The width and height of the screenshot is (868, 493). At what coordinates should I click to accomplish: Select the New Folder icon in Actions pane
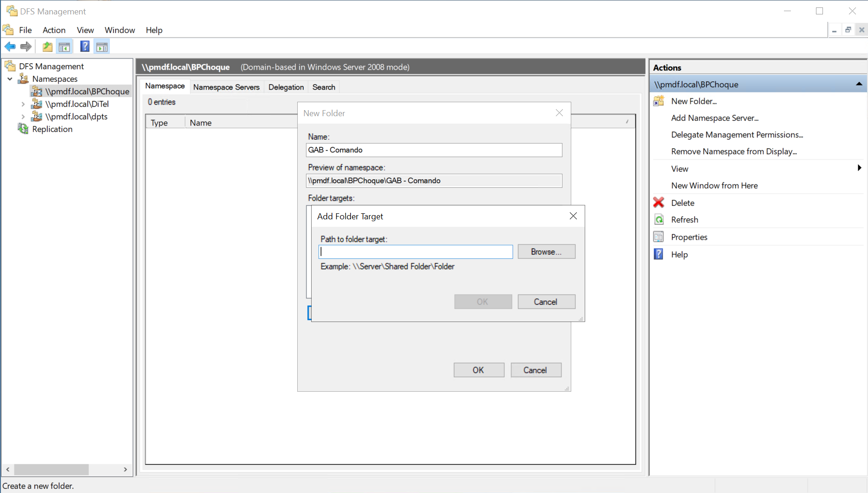[x=658, y=101]
